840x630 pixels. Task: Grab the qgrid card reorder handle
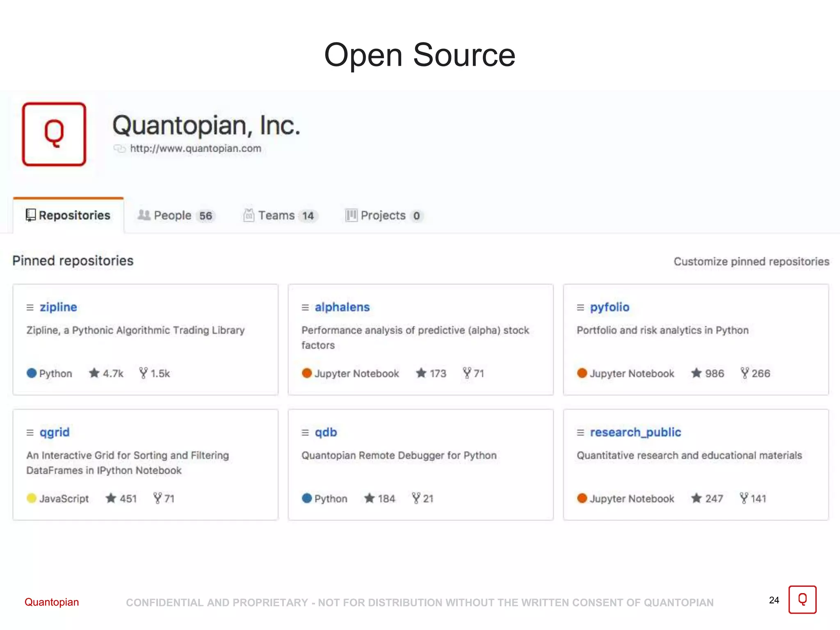[30, 432]
